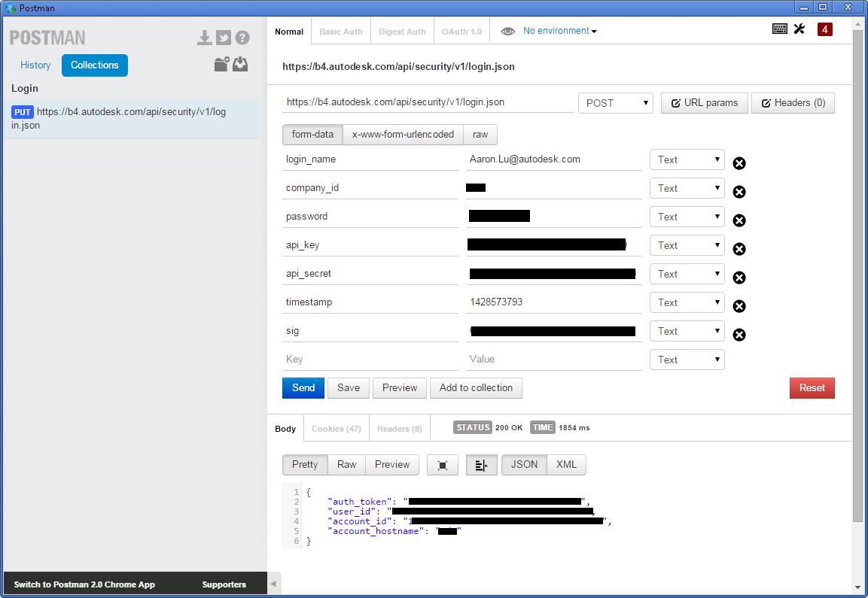Toggle the line wrap/indent response icon

click(482, 465)
